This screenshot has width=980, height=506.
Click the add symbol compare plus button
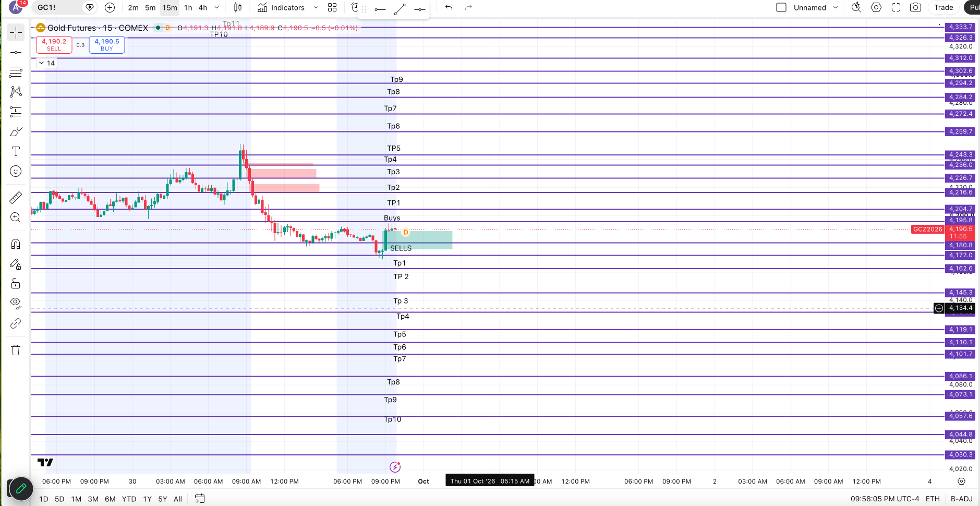[110, 7]
